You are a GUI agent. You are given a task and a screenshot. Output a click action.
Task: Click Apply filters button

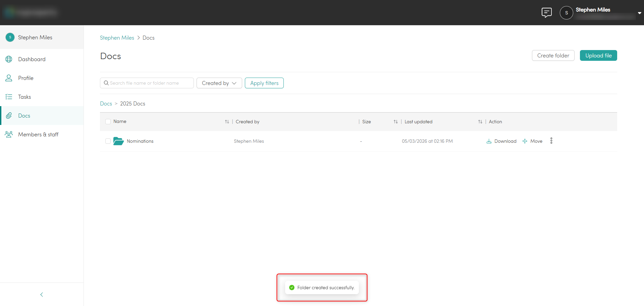(264, 83)
